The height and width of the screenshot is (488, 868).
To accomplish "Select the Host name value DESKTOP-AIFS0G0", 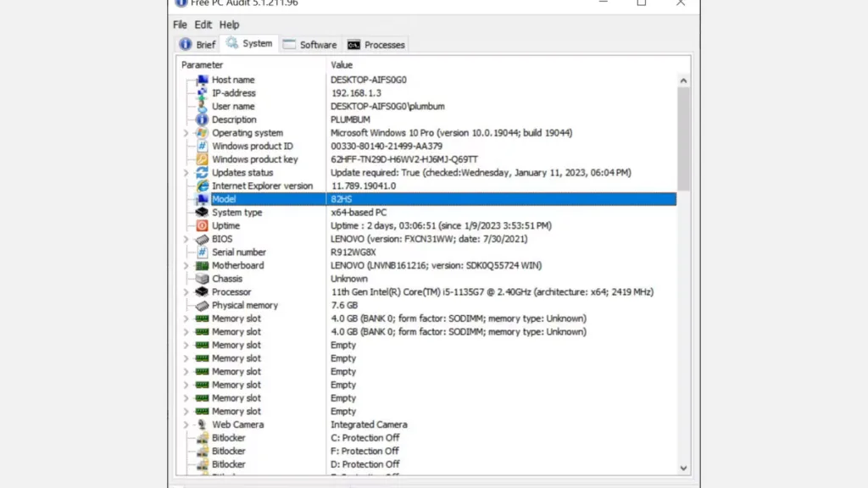I will [369, 80].
